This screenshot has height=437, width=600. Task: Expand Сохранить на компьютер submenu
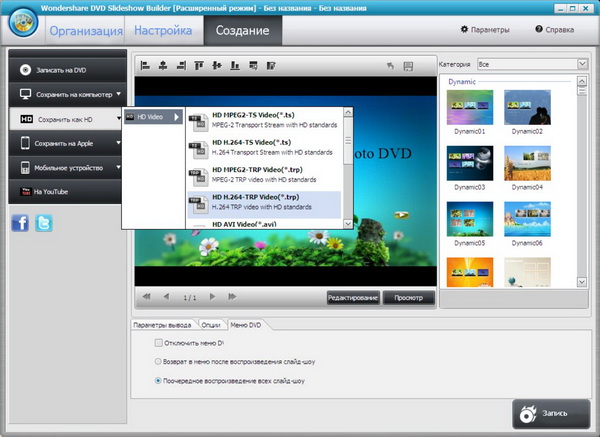click(x=65, y=94)
